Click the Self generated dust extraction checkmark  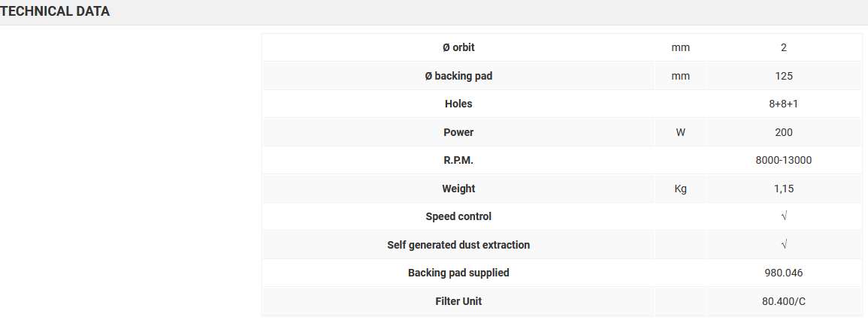(784, 245)
